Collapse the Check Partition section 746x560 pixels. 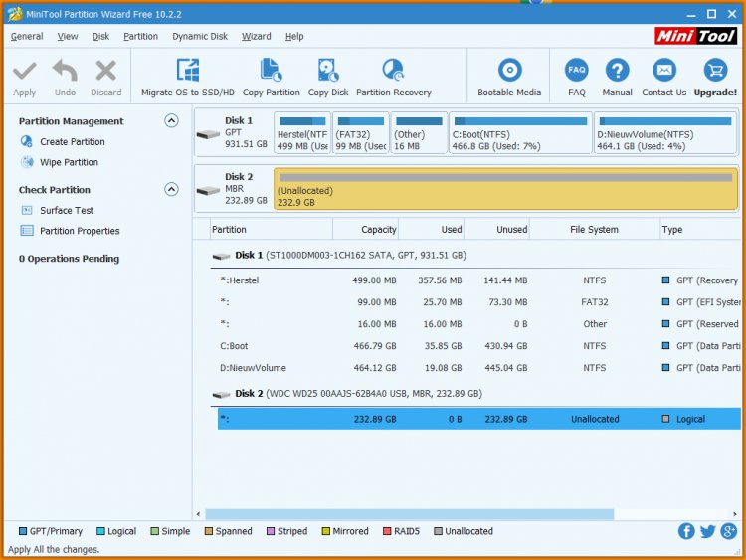tap(171, 189)
